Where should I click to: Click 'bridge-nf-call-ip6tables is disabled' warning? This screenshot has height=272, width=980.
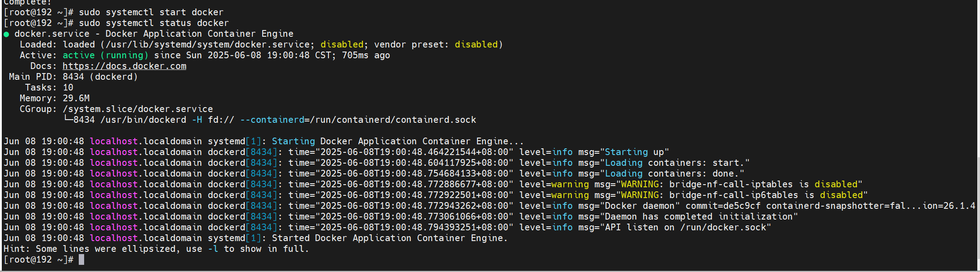tap(766, 195)
